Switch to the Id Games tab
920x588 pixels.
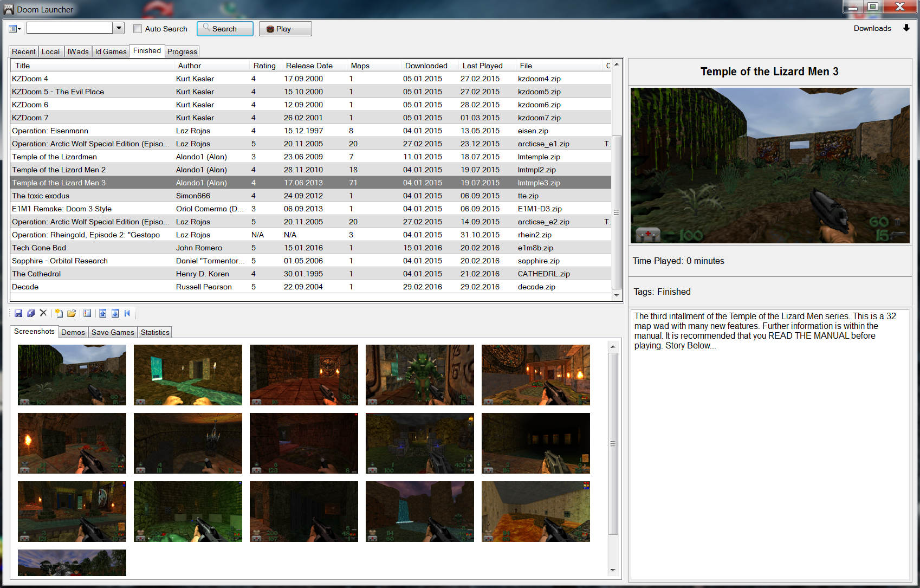[x=111, y=51]
